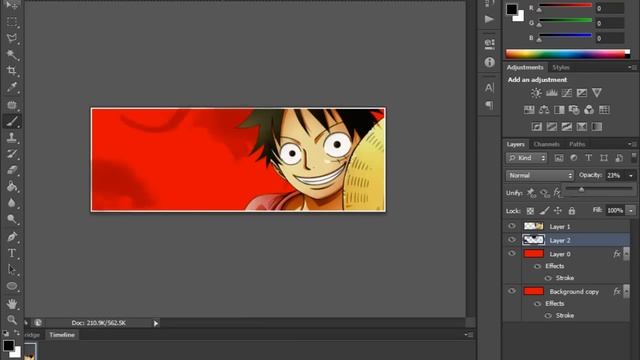The image size is (640, 360).
Task: Select the Layers tab
Action: [516, 144]
